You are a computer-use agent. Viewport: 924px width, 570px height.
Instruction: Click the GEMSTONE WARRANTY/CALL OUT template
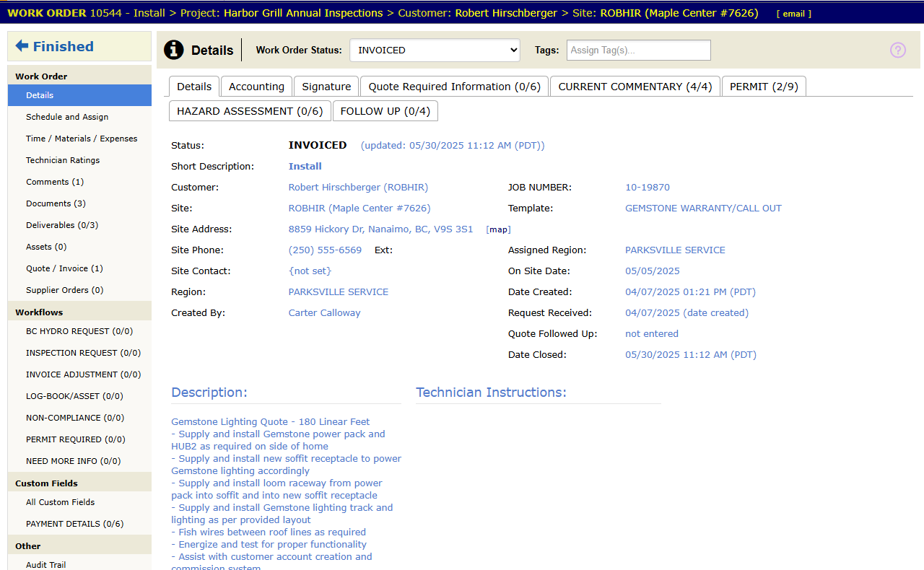[703, 209]
